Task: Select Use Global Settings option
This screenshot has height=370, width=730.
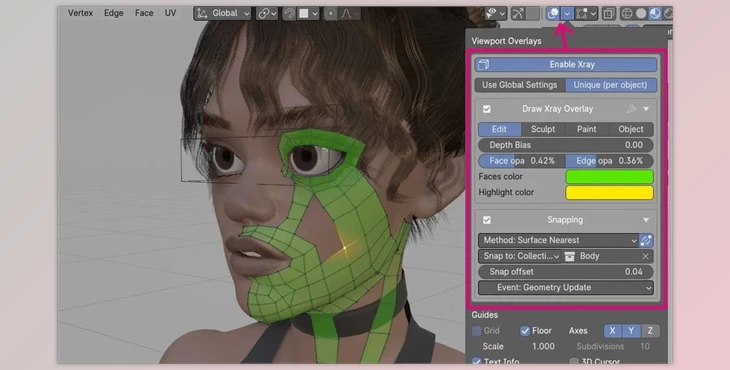Action: click(520, 85)
